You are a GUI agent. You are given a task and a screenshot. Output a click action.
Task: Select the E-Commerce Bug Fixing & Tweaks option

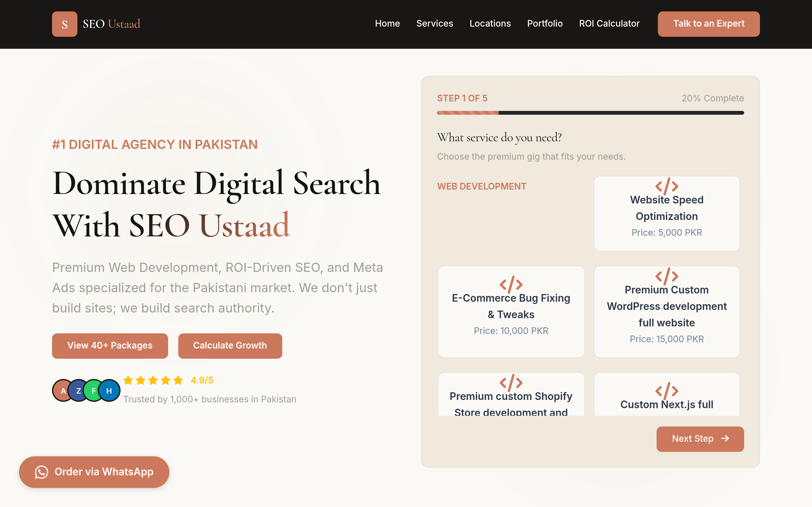(x=511, y=311)
